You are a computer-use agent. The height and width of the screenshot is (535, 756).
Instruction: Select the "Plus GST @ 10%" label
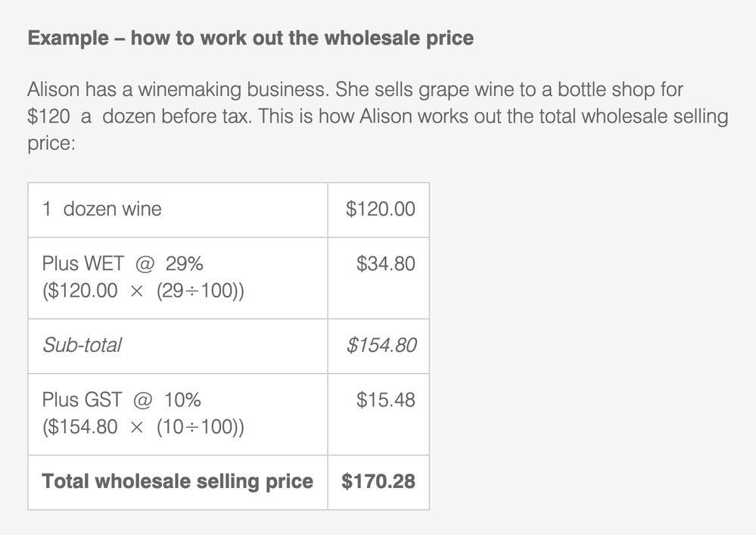click(122, 400)
